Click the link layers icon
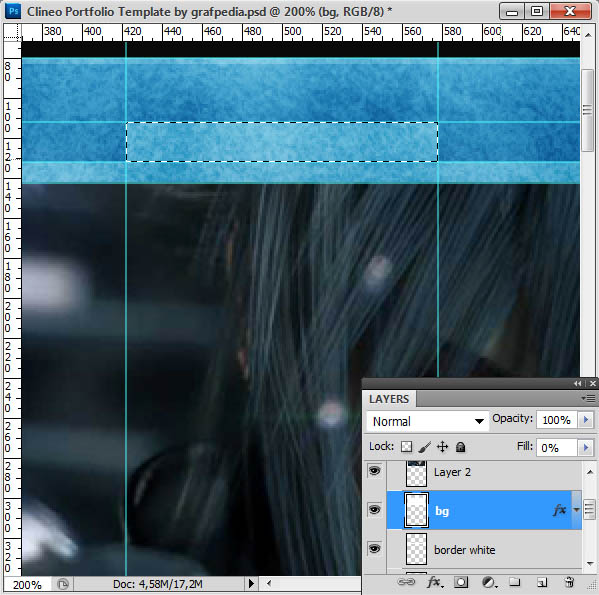This screenshot has height=595, width=599. point(406,582)
